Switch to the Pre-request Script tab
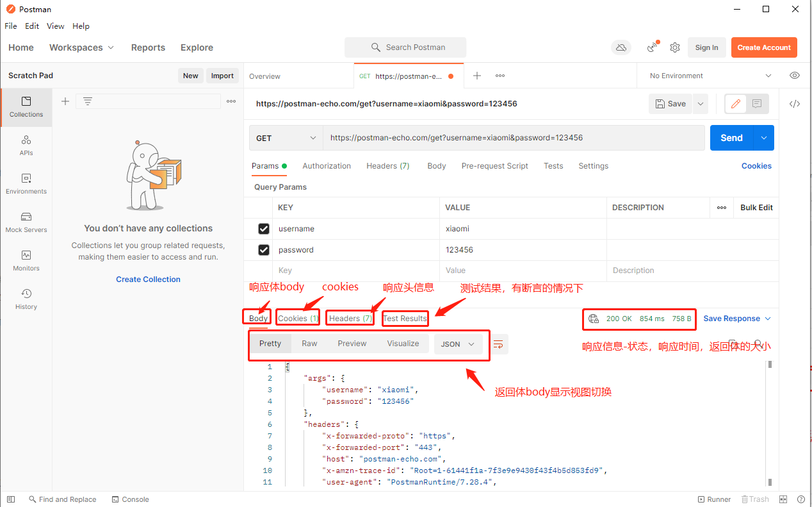This screenshot has width=812, height=507. tap(495, 166)
